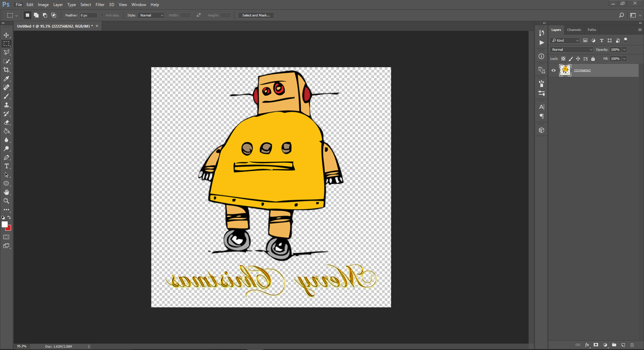The width and height of the screenshot is (644, 350).
Task: Delete layer with trash icon
Action: pos(632,345)
